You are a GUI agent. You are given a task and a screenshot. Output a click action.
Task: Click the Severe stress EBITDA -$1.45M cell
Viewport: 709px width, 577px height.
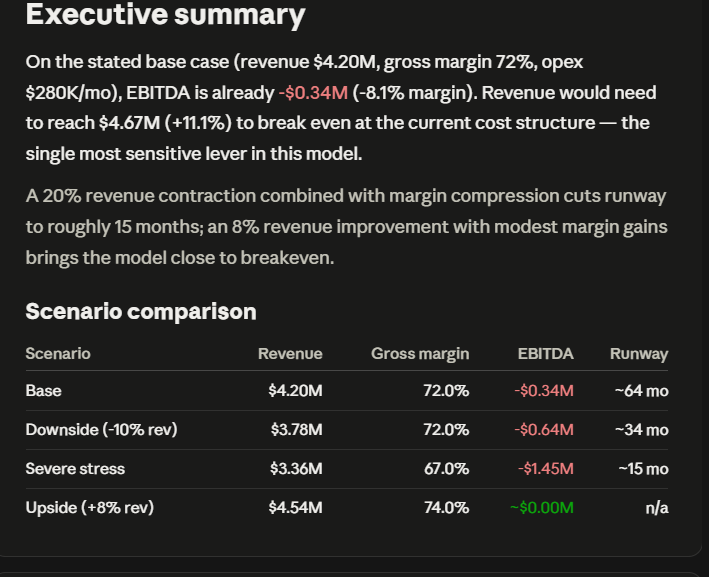(546, 468)
